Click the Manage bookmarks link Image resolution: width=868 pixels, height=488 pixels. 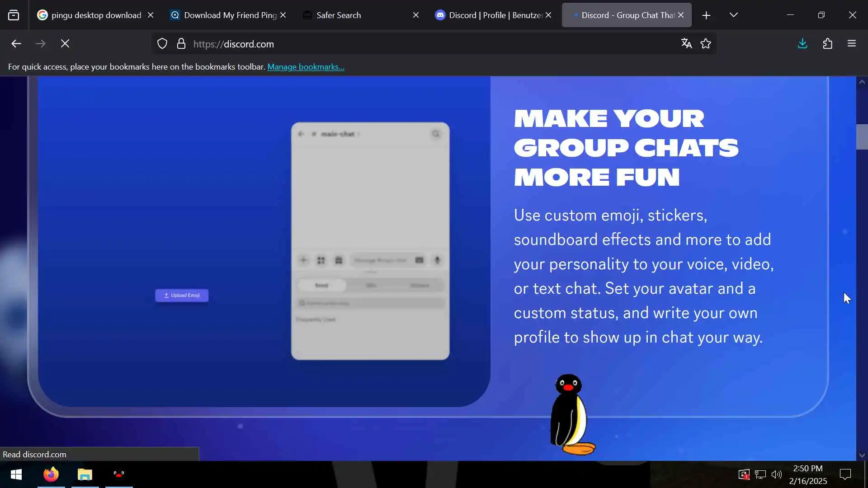[x=306, y=67]
